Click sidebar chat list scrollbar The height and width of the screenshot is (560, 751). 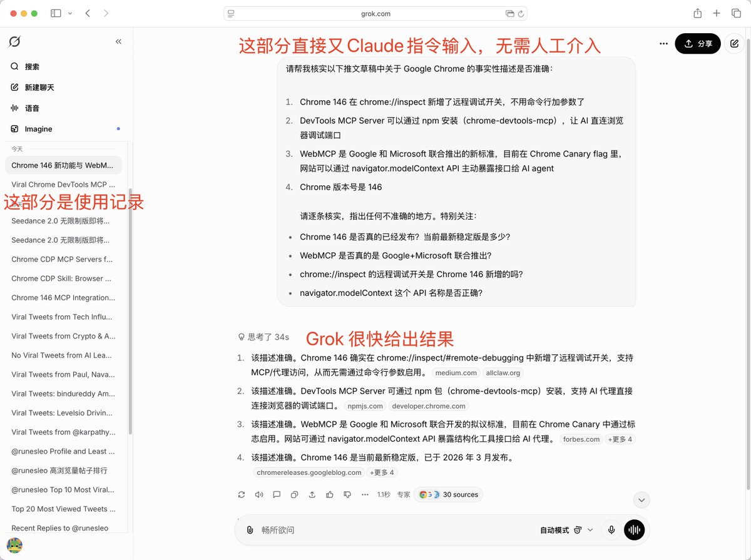pos(130,312)
